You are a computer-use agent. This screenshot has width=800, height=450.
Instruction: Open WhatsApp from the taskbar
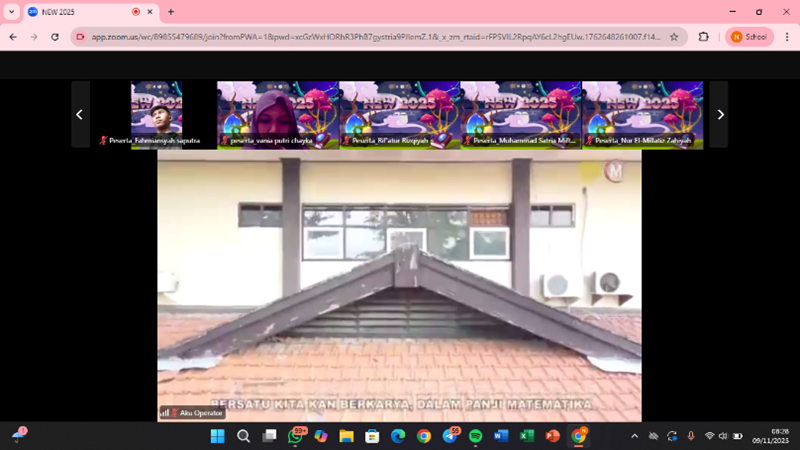tap(297, 436)
